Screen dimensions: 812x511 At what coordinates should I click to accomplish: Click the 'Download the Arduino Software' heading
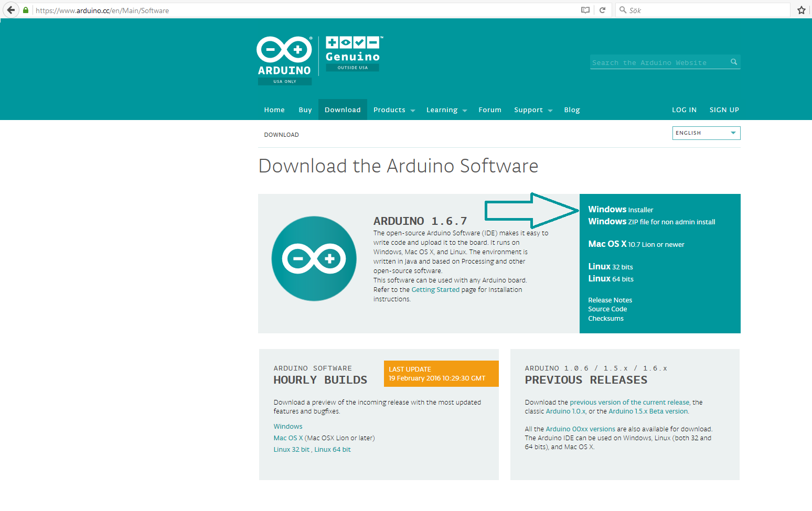[x=399, y=166]
